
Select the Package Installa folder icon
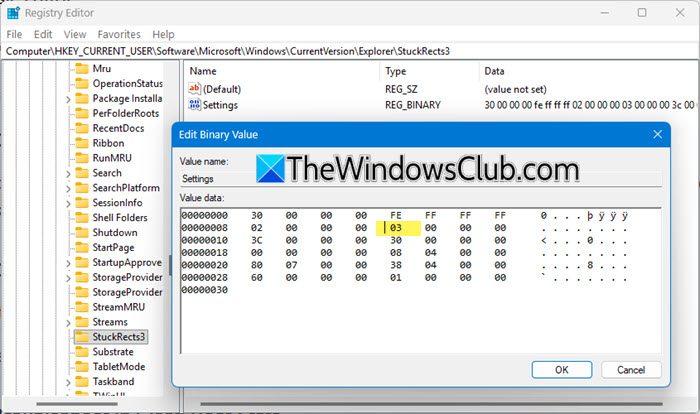point(82,98)
